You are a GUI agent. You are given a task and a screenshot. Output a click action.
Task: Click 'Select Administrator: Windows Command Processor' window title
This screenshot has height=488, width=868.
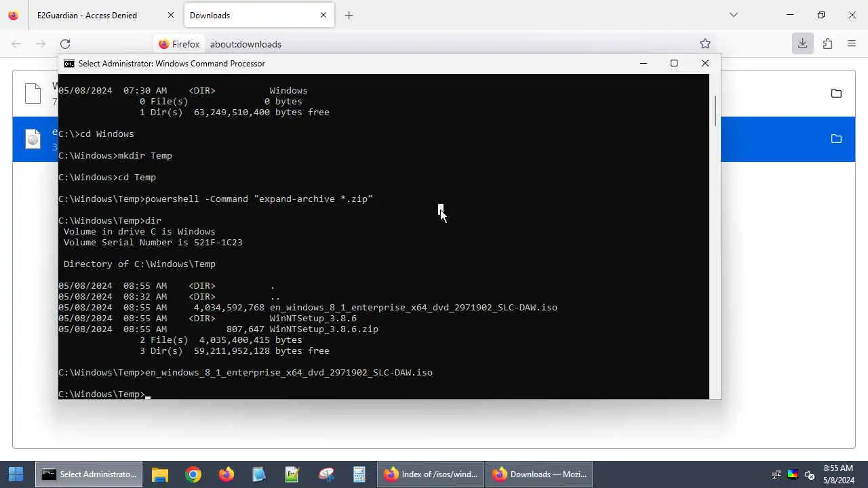coord(172,64)
